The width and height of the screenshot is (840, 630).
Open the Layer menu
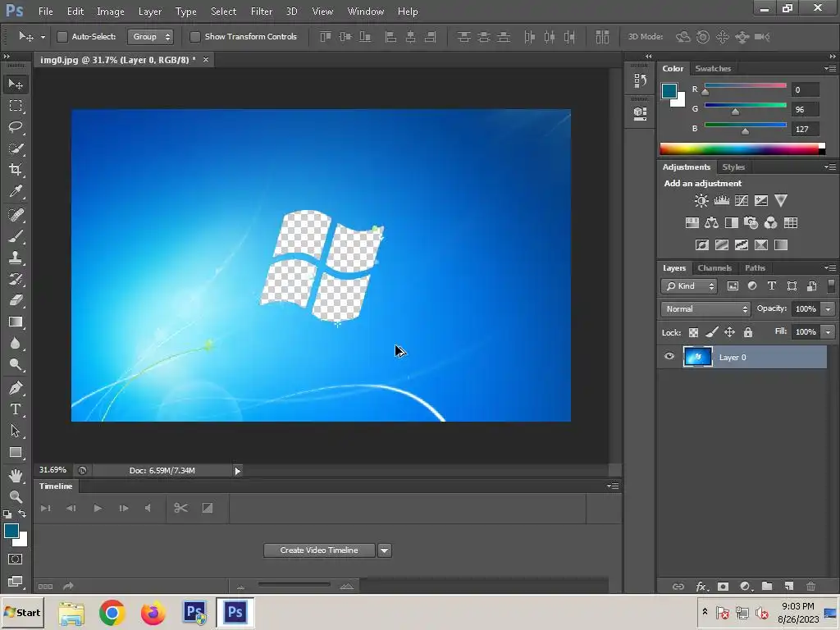150,11
